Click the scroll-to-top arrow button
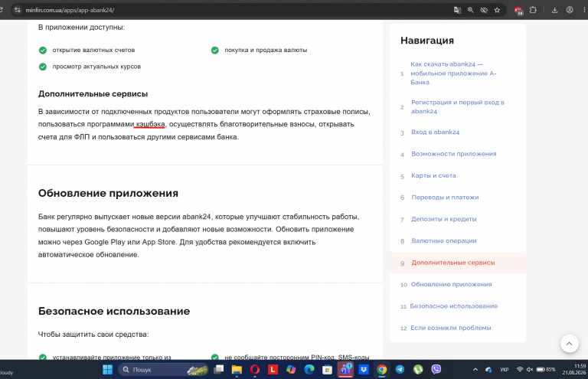The width and height of the screenshot is (588, 379). tap(570, 343)
